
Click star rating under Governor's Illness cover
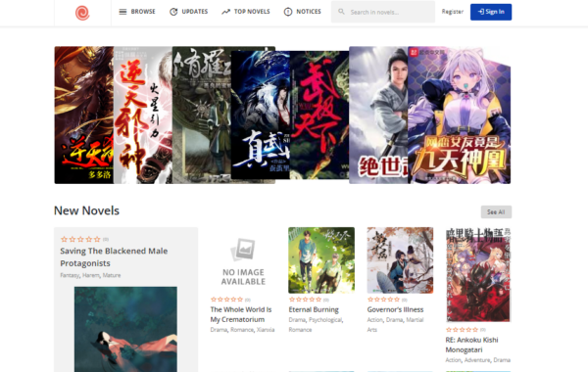click(384, 300)
